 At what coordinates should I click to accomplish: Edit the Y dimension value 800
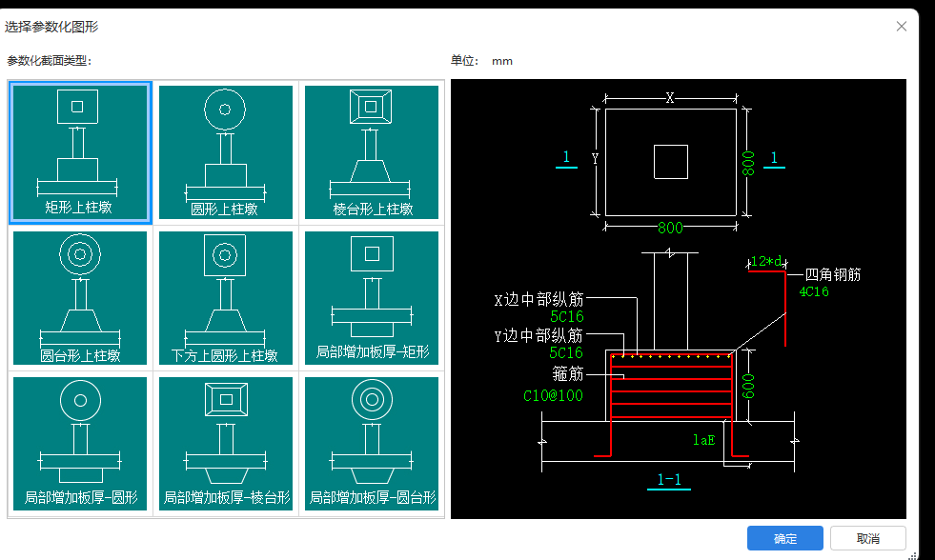[x=748, y=163]
